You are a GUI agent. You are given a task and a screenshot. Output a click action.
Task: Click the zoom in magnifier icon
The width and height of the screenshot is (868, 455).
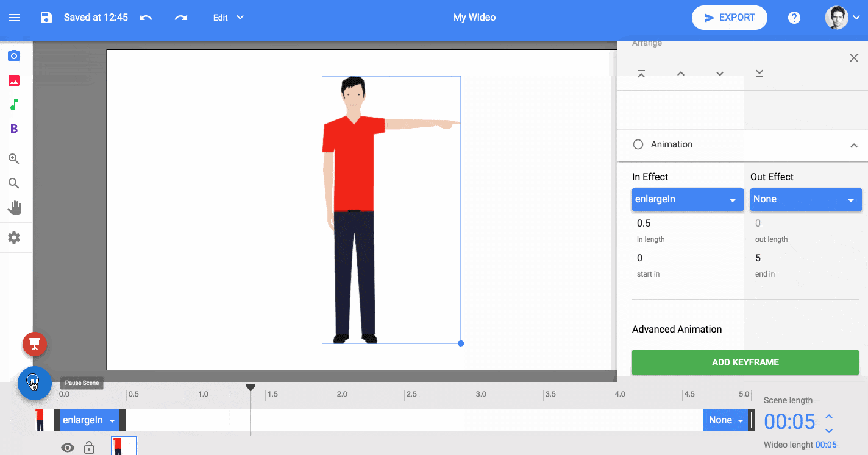coord(14,159)
